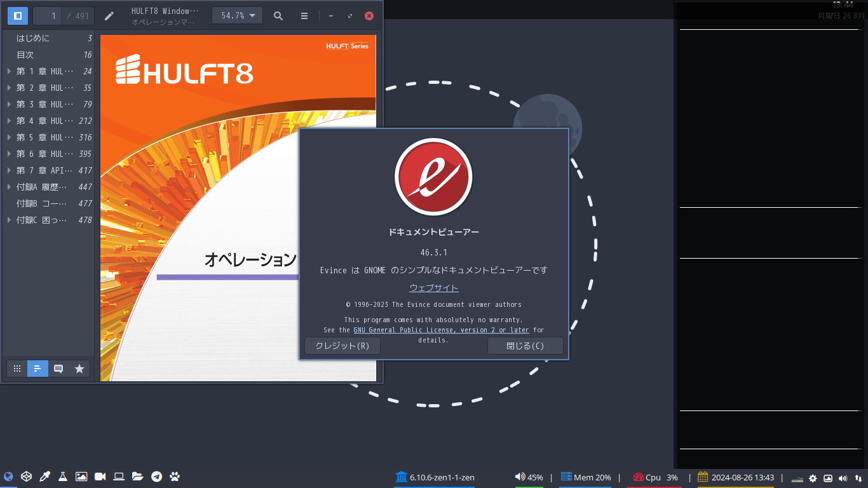Open the paw print launcher in taskbar
Screen dimensions: 868x488
(175, 477)
